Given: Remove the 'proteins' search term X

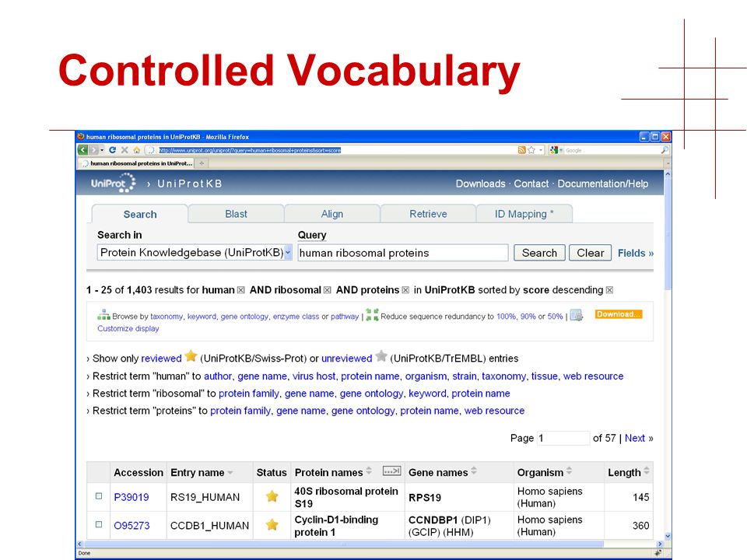Looking at the screenshot, I should [x=405, y=290].
